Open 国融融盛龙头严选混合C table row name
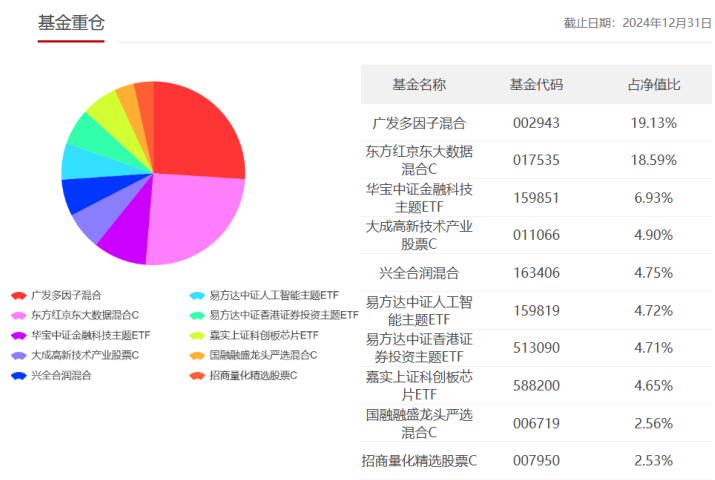 point(419,423)
